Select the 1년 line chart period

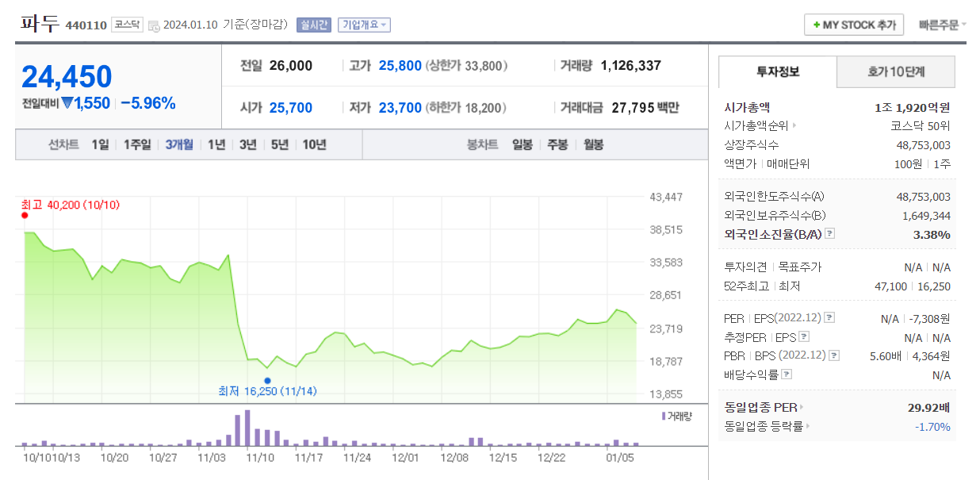point(216,144)
